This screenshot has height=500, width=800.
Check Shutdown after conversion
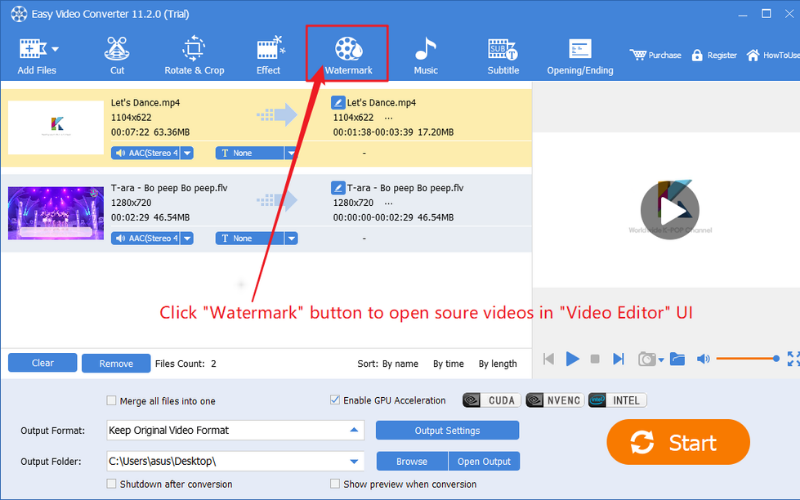tap(111, 484)
